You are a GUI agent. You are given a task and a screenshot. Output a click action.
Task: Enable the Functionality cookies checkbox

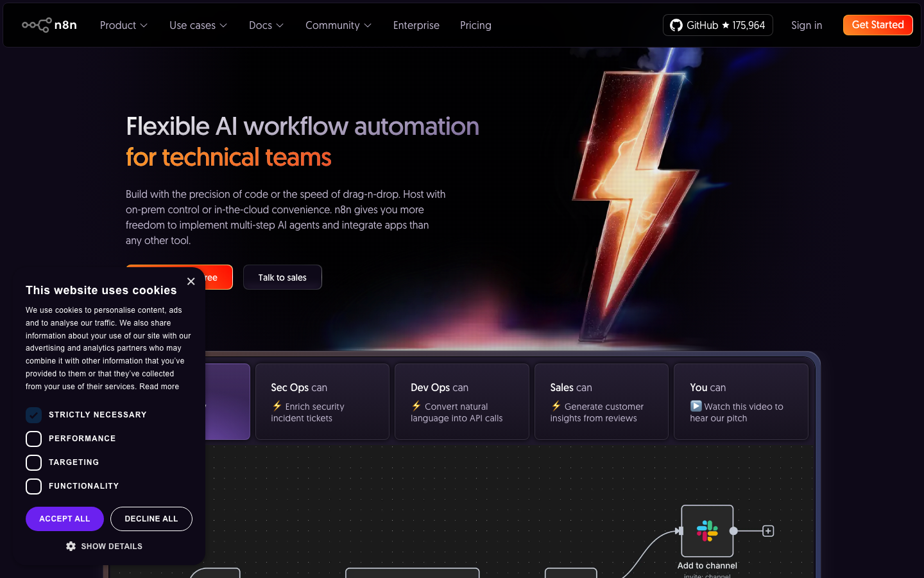pos(34,486)
